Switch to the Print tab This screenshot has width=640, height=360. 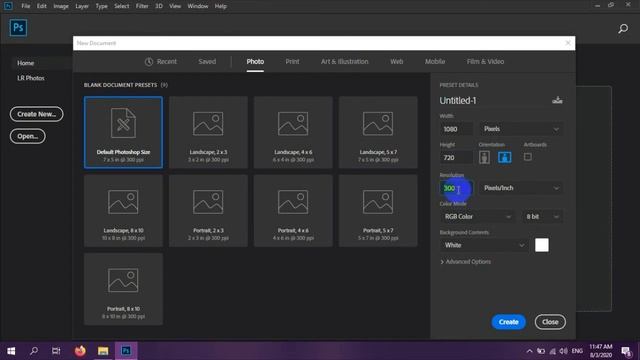pyautogui.click(x=292, y=62)
